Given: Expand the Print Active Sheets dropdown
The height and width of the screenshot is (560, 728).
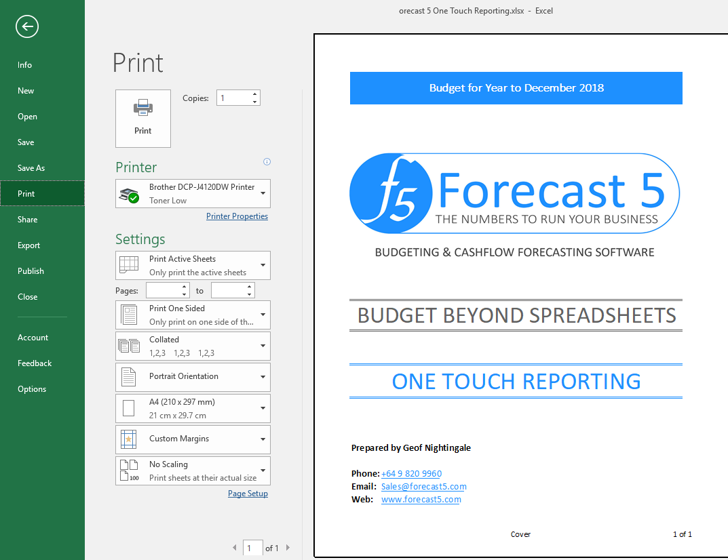Looking at the screenshot, I should pyautogui.click(x=193, y=265).
